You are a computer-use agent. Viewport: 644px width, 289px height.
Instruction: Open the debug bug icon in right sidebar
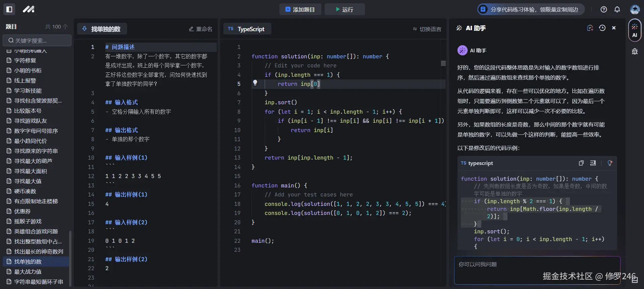pos(635,51)
